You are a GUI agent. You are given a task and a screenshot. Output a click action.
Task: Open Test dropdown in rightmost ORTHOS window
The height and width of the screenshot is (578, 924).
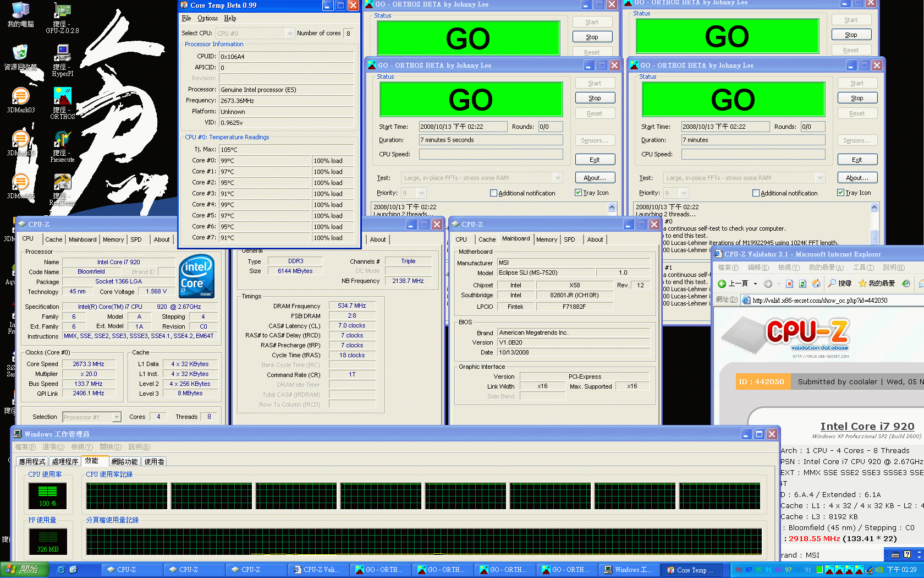820,178
